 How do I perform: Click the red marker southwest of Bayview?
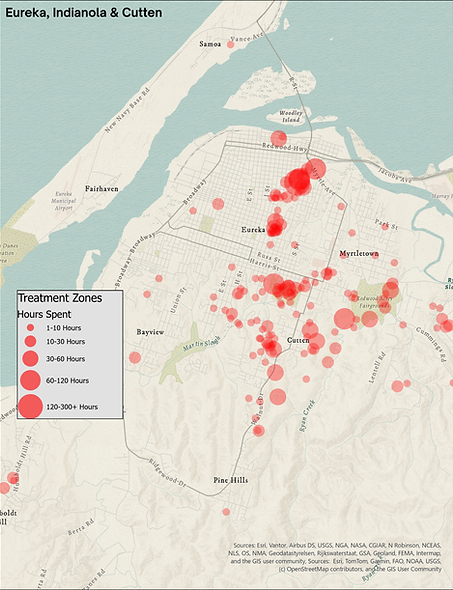click(135, 357)
